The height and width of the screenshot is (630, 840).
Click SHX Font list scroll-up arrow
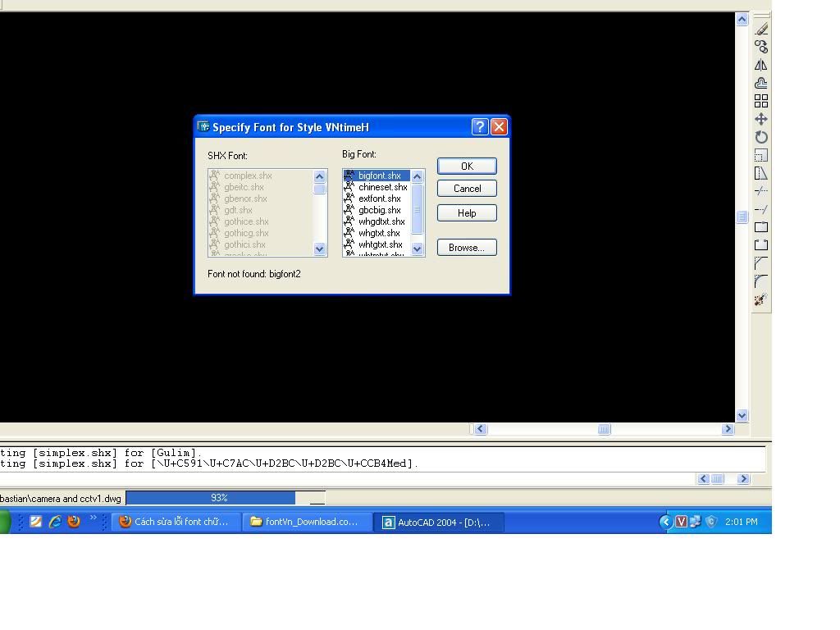[x=320, y=176]
